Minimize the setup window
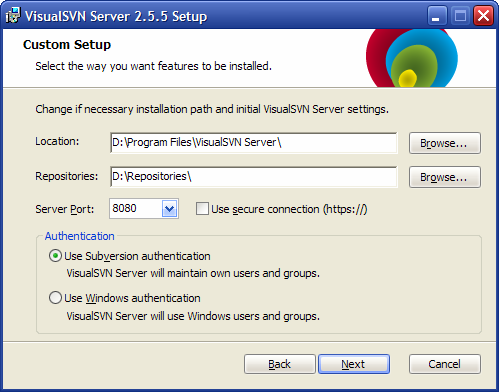Screen dimensions: 499x392 point(437,15)
